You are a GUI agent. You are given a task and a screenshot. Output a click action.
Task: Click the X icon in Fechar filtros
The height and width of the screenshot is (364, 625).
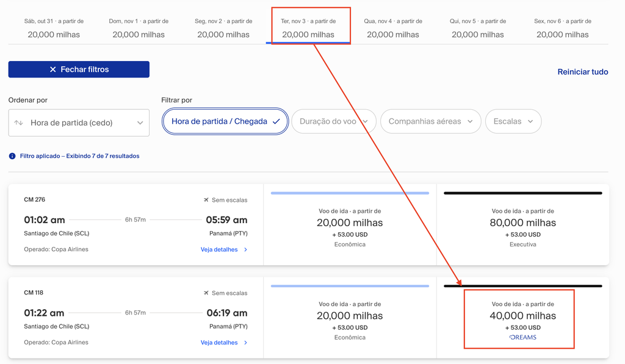click(x=52, y=70)
